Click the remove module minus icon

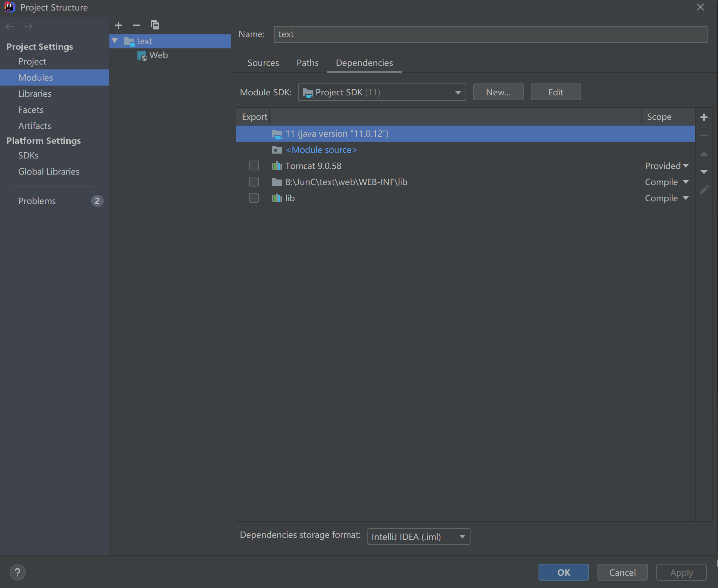137,25
